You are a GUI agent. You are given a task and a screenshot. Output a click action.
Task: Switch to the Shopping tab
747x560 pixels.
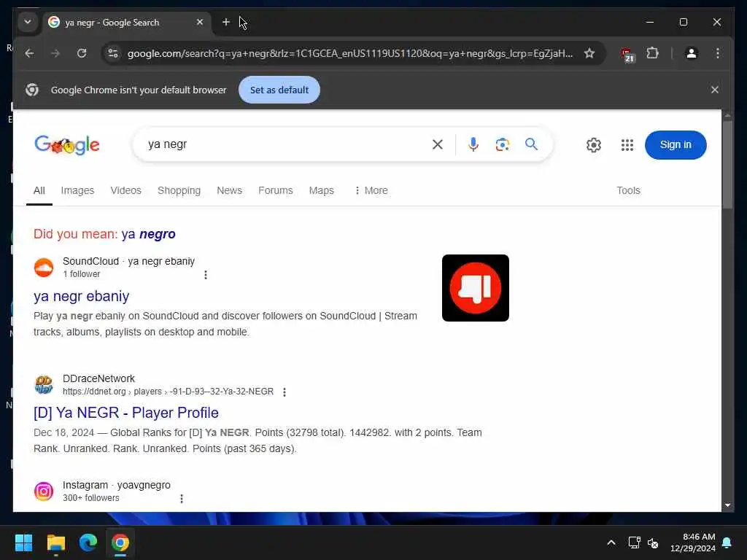coord(179,190)
